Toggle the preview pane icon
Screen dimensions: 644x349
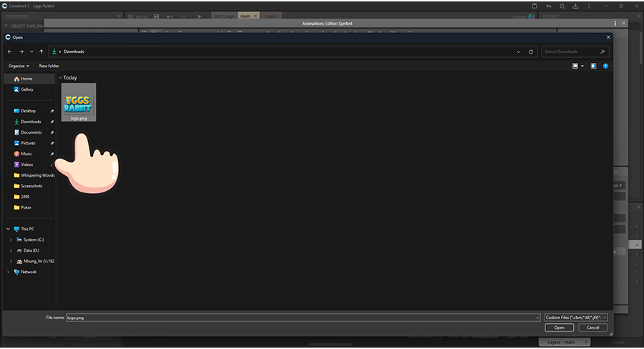coord(593,66)
